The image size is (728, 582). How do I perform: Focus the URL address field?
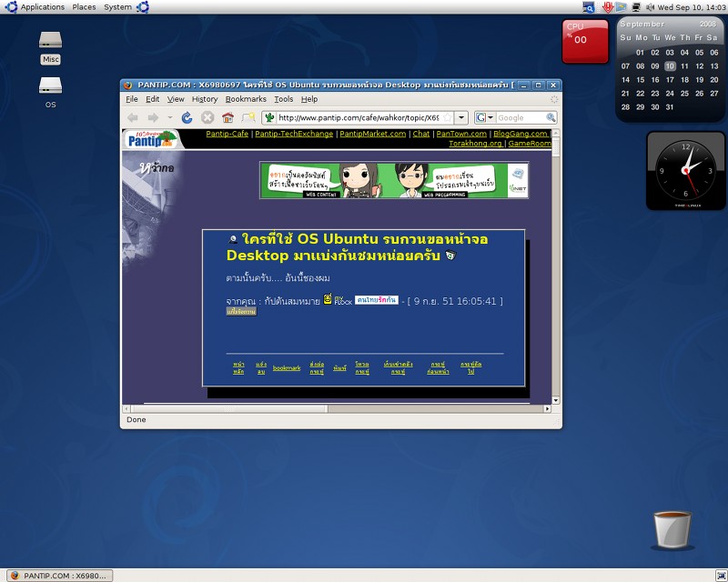click(x=359, y=118)
